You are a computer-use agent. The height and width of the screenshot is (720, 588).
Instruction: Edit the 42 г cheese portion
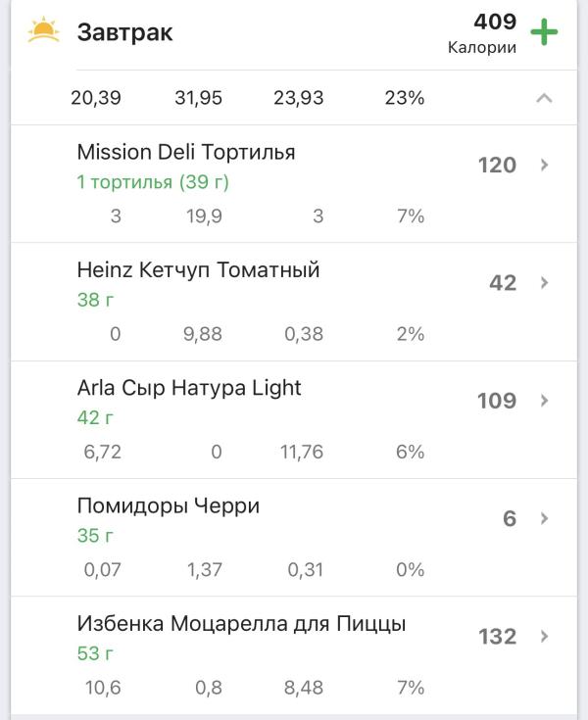point(95,418)
